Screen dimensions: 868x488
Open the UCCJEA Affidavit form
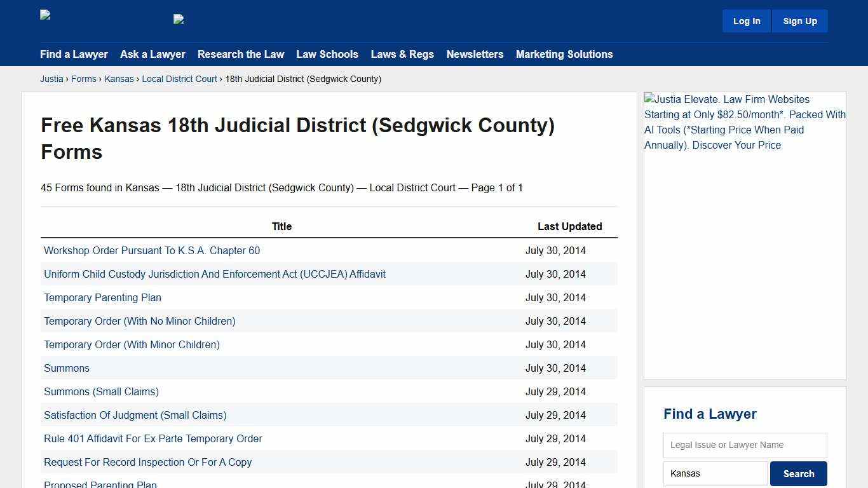coord(215,274)
